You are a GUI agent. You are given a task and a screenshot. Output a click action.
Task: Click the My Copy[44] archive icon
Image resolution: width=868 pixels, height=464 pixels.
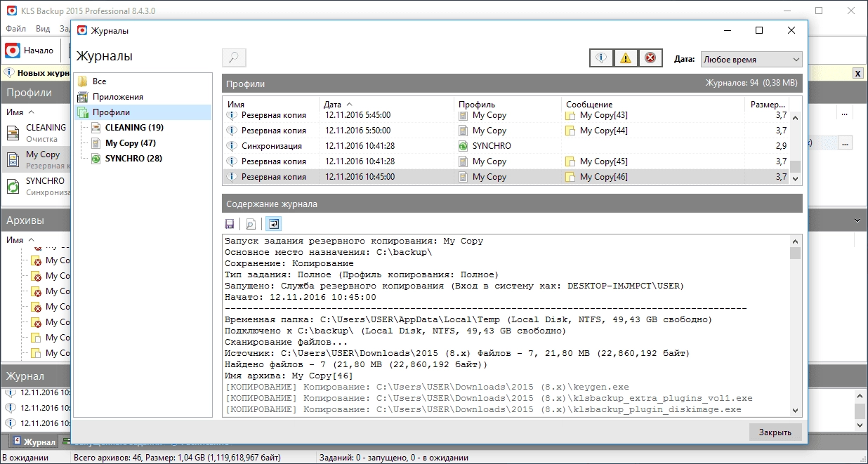(x=571, y=131)
